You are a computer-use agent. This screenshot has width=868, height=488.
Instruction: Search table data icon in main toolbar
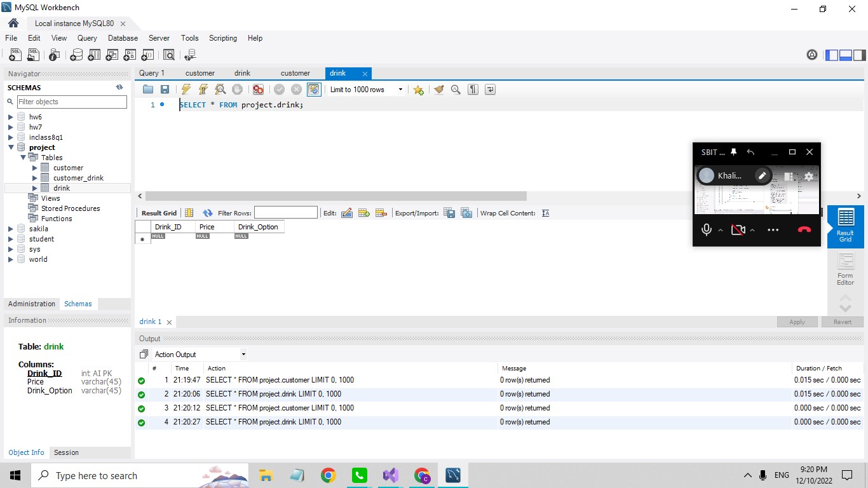[168, 55]
